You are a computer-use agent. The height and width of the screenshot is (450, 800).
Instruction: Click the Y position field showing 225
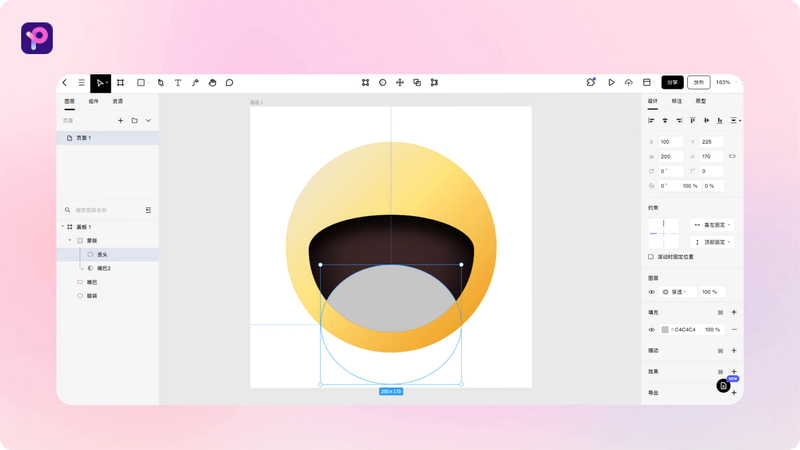coord(711,142)
